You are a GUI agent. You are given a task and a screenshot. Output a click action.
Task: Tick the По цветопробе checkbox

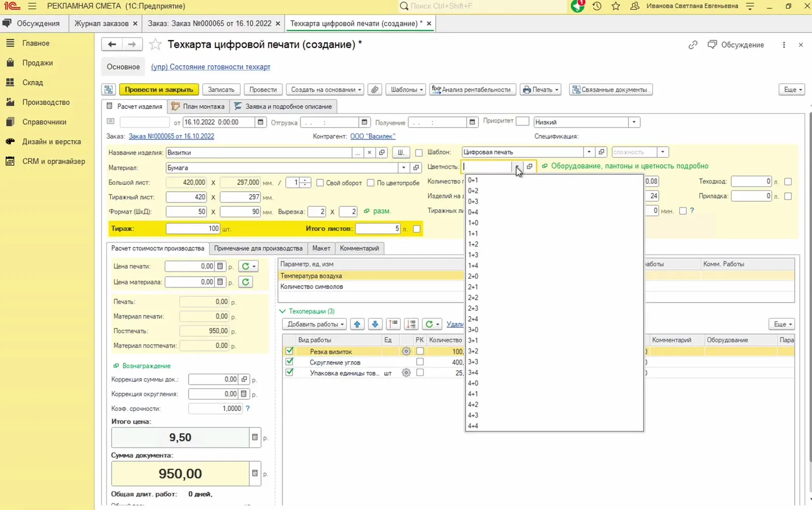coord(370,183)
